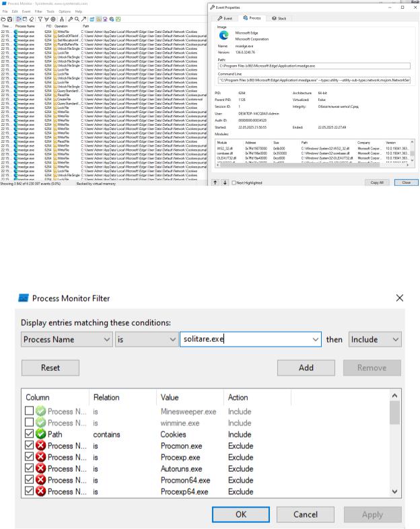Toggle Show Process and Thread Activity icon
420x529 pixels.
pos(112,20)
